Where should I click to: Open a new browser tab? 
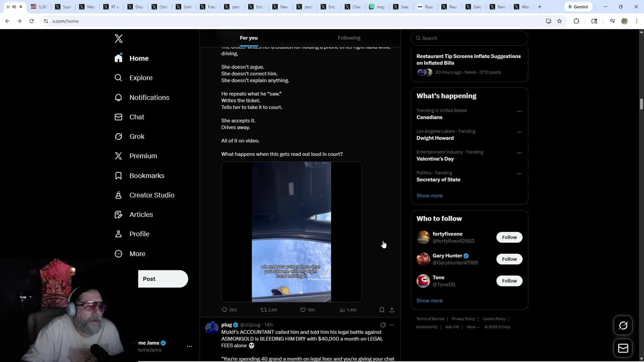click(539, 7)
